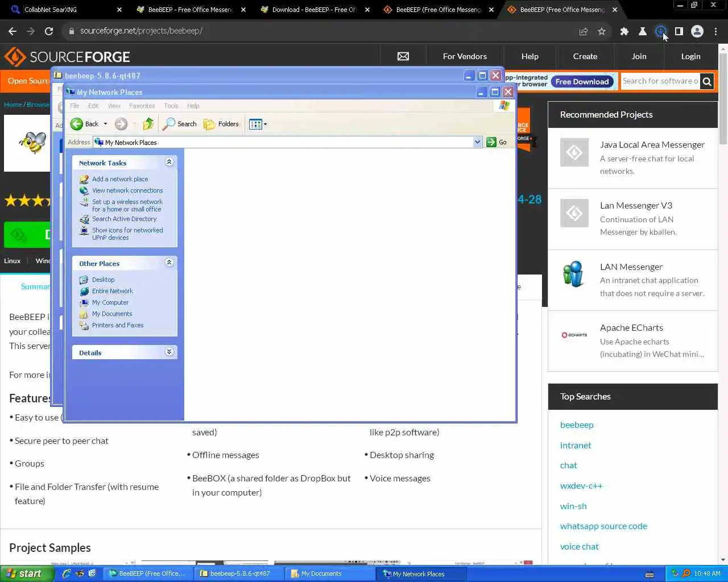This screenshot has width=728, height=582.
Task: Toggle the Folders pane button
Action: (x=221, y=124)
